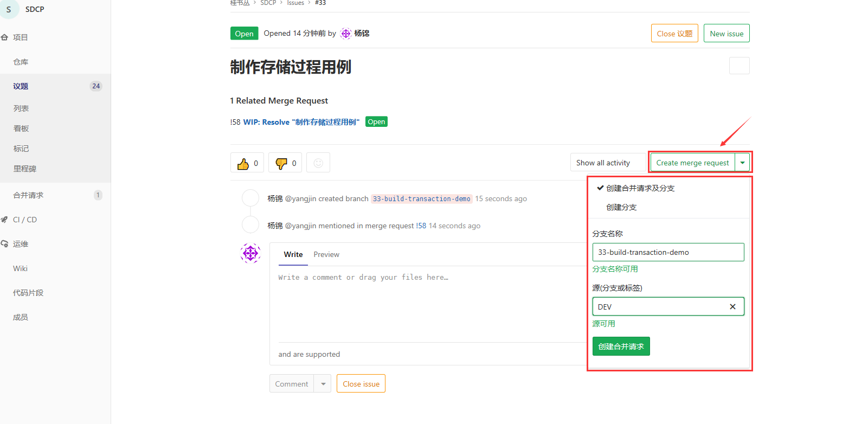Click the SDCP project name in sidebar

(x=35, y=9)
